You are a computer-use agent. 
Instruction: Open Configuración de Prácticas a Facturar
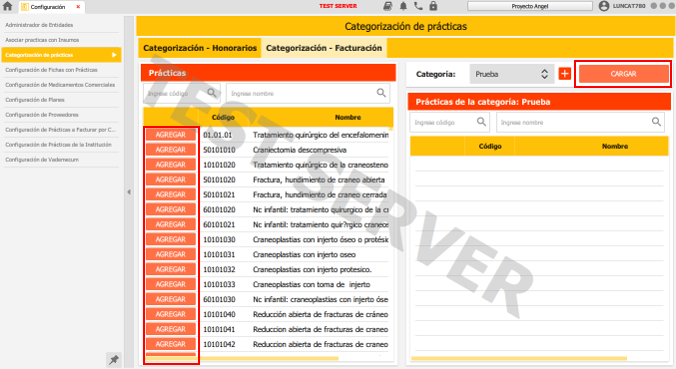tap(60, 130)
